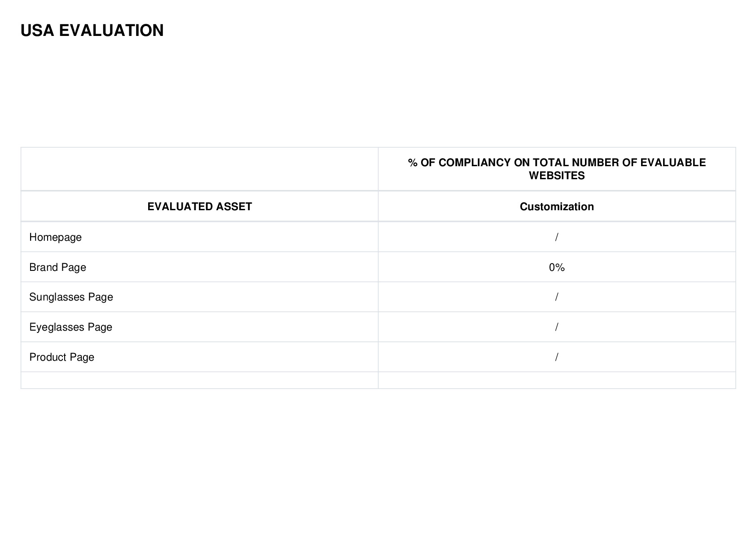Click the word USA in title
The height and width of the screenshot is (535, 756).
(x=37, y=31)
